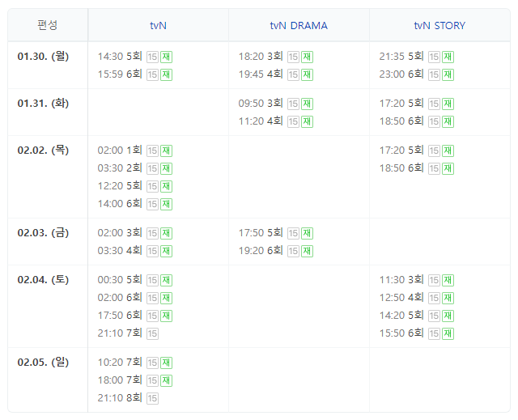Screen dimensions: 518x420
Task: Click the green 재 badge beside 09:50 3회
Action: click(308, 104)
